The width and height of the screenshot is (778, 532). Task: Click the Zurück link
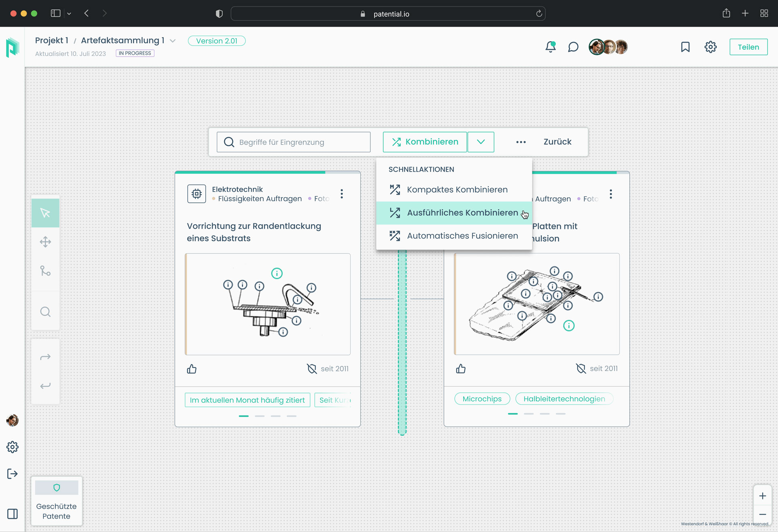coord(557,142)
